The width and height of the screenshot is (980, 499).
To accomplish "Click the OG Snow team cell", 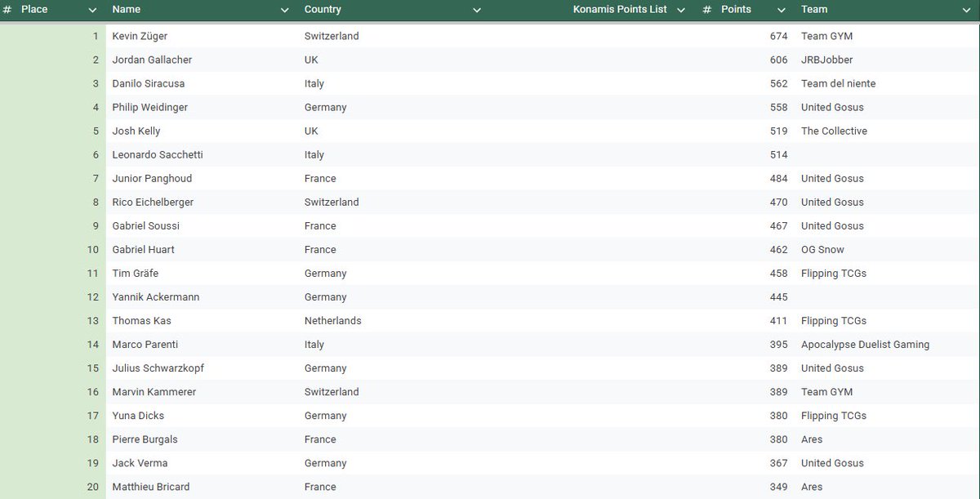I will pyautogui.click(x=823, y=249).
